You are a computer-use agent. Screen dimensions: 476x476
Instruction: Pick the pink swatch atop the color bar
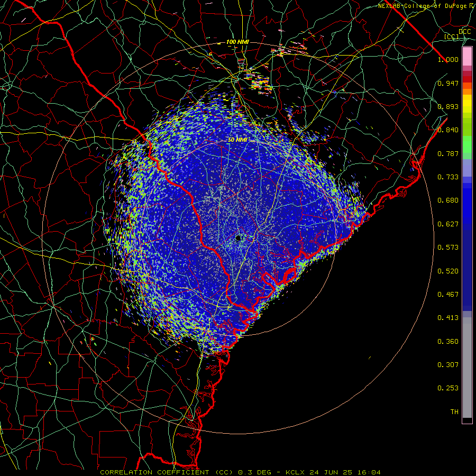point(467,57)
